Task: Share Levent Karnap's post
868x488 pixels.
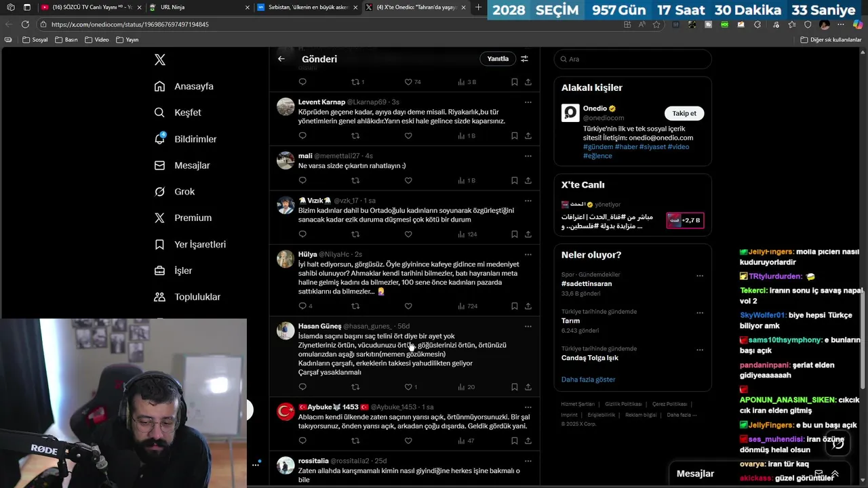Action: coord(528,136)
